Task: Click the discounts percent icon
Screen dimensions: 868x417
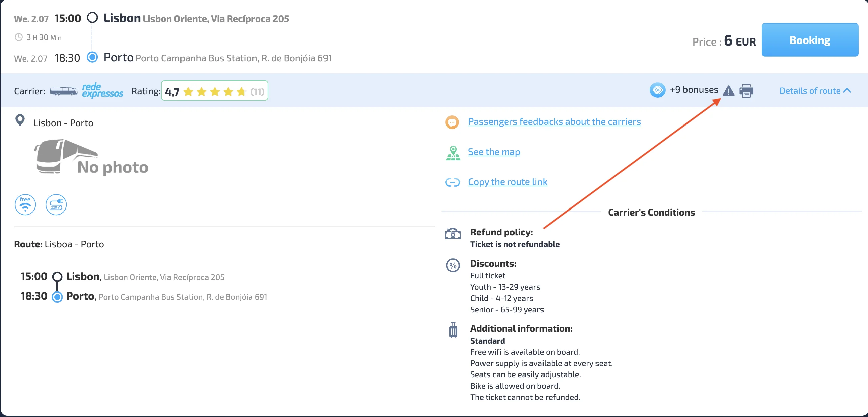Action: (x=453, y=265)
